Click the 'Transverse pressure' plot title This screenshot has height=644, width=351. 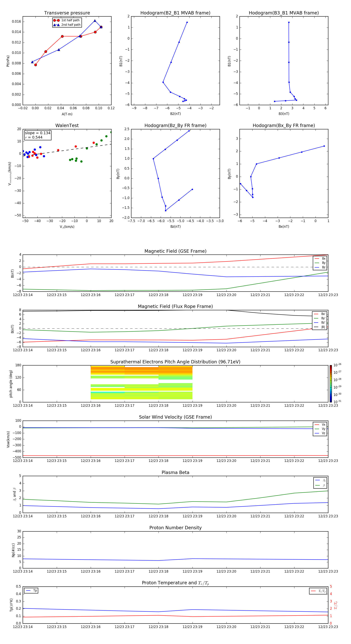(67, 13)
